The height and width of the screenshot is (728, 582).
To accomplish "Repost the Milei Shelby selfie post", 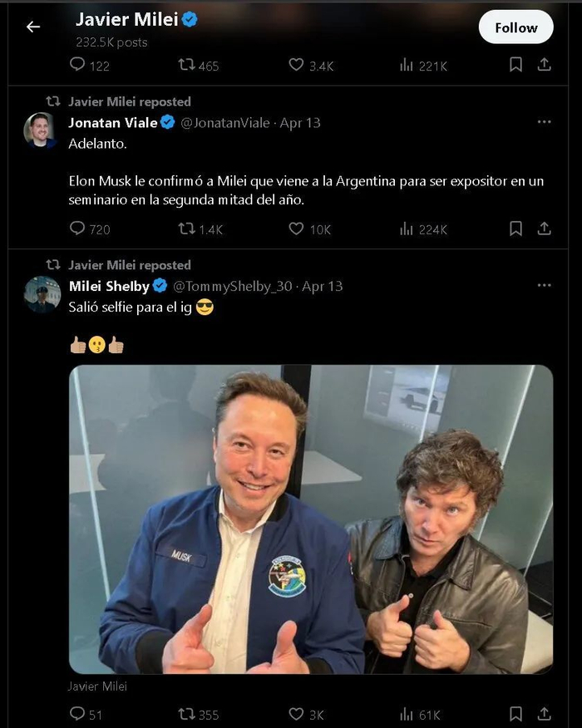I will (187, 714).
